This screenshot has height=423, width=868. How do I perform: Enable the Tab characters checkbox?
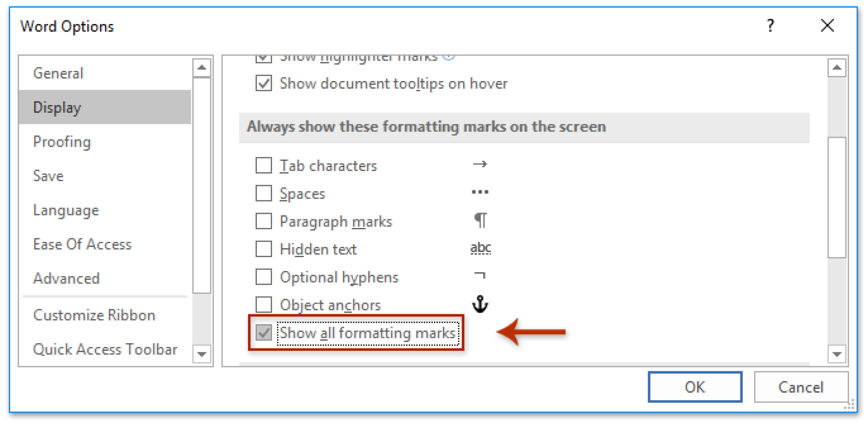(263, 165)
